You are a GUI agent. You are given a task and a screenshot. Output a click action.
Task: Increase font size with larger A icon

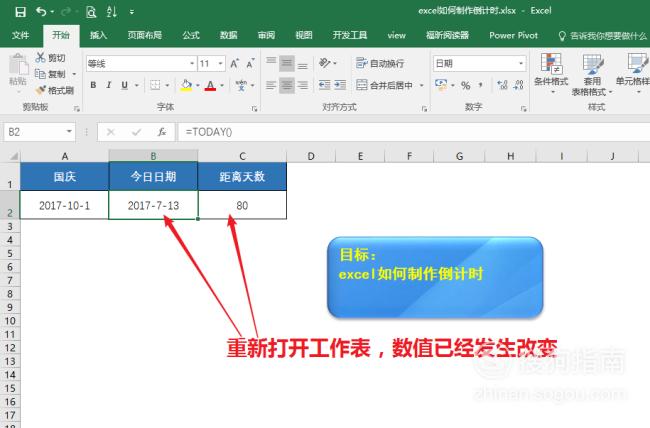click(x=234, y=63)
